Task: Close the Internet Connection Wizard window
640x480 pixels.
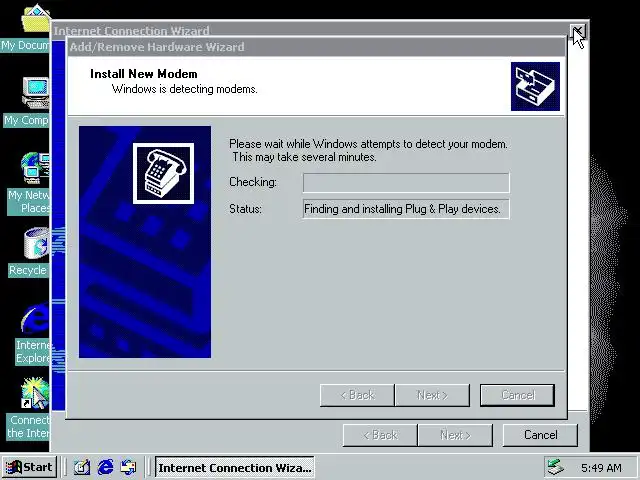Action: (578, 31)
